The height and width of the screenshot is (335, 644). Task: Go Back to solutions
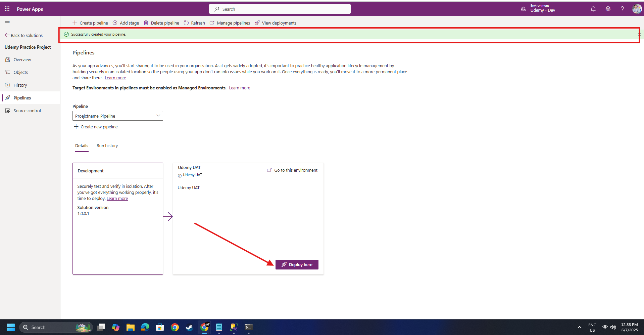pos(24,35)
